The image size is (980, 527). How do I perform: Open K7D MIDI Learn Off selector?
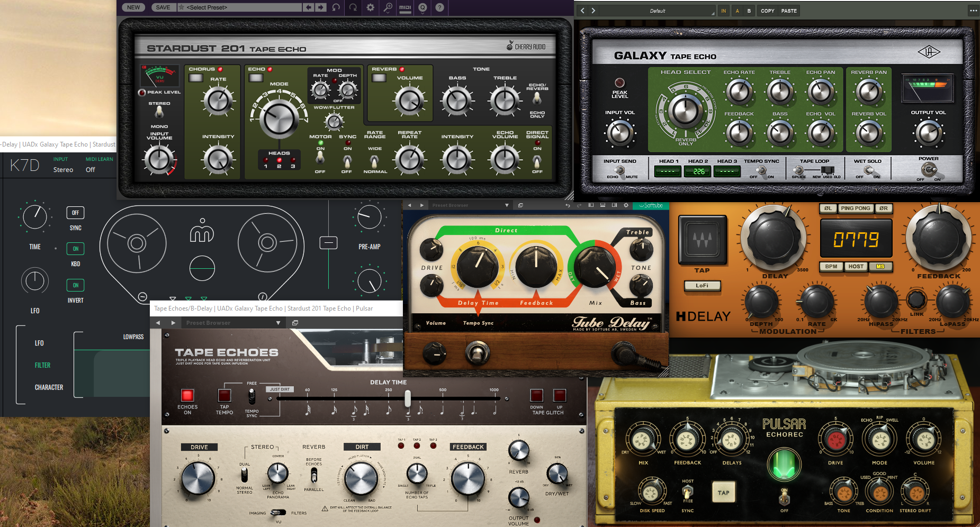coord(91,170)
